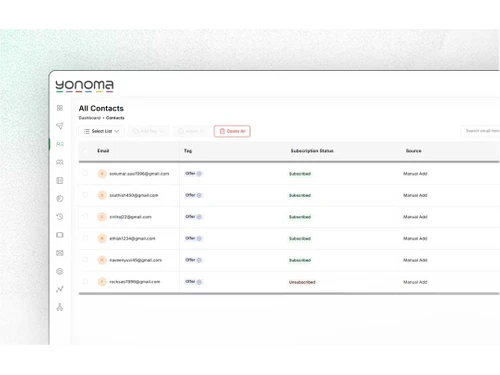
Task: Click the Offer tag icon for ethiok1234 row
Action: (199, 238)
